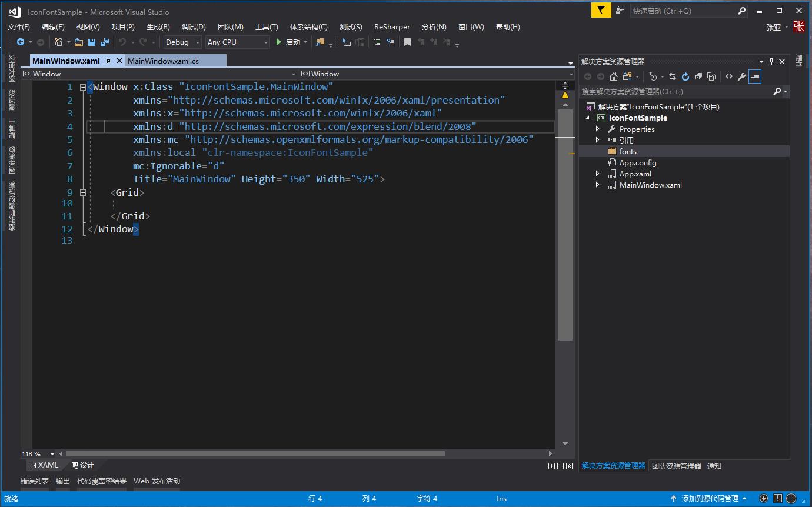
Task: Click the Undo arrow icon
Action: click(122, 42)
